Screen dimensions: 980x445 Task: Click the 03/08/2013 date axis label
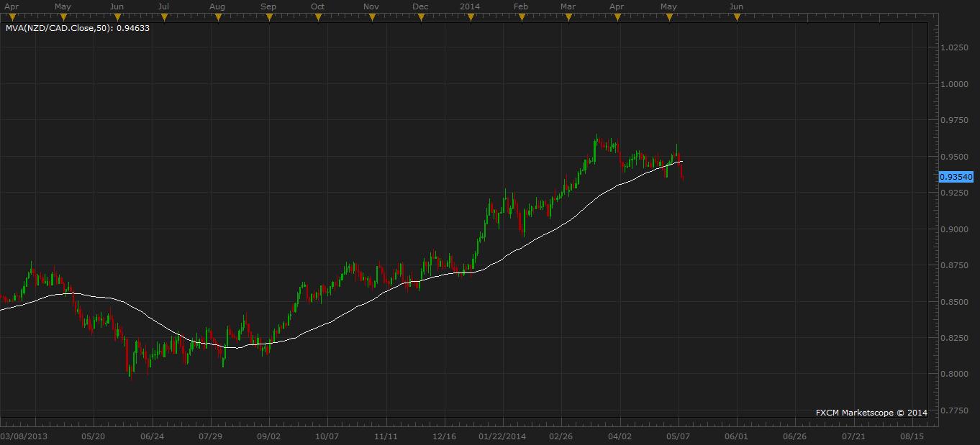pyautogui.click(x=23, y=436)
